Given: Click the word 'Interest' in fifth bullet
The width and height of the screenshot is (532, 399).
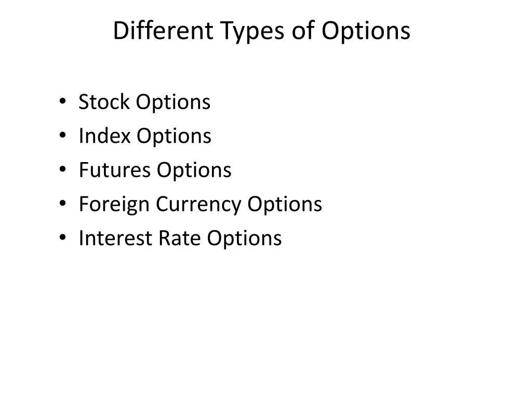Looking at the screenshot, I should pos(115,238).
